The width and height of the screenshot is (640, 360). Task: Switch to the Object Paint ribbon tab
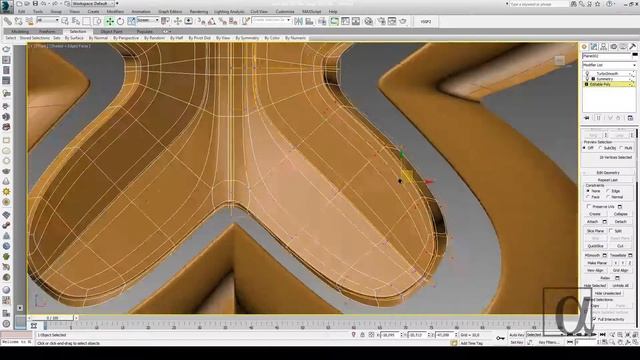coord(111,31)
